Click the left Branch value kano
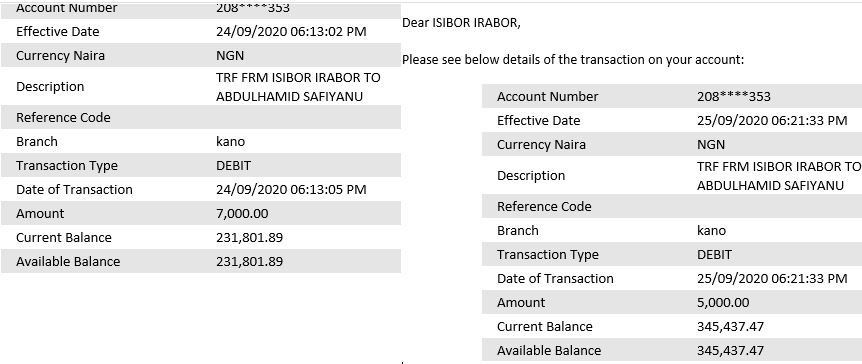Viewport: 862px width, 364px height. (x=231, y=141)
